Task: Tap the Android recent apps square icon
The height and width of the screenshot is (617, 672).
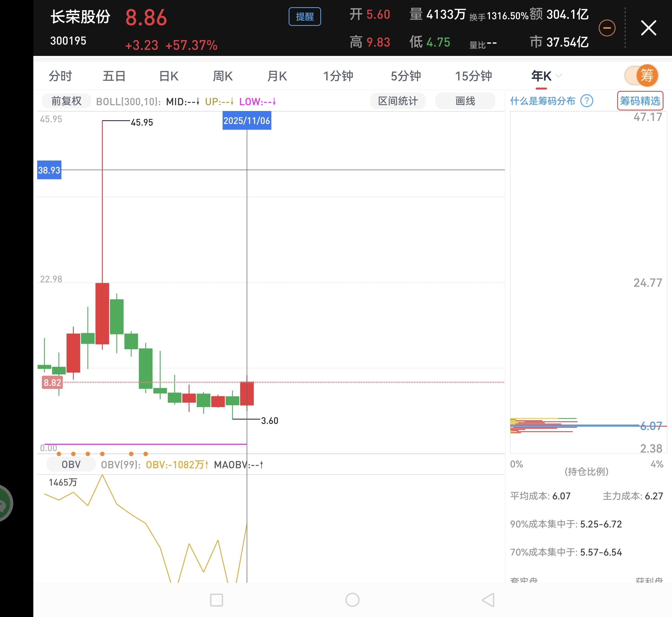Action: tap(216, 600)
